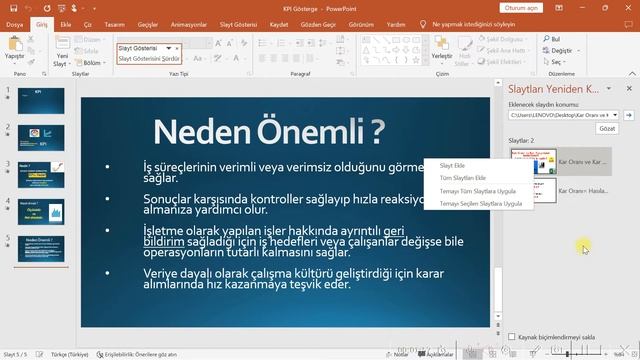Click the Yapıştır (Paste) clipboard icon
The height and width of the screenshot is (360, 640).
click(x=15, y=44)
